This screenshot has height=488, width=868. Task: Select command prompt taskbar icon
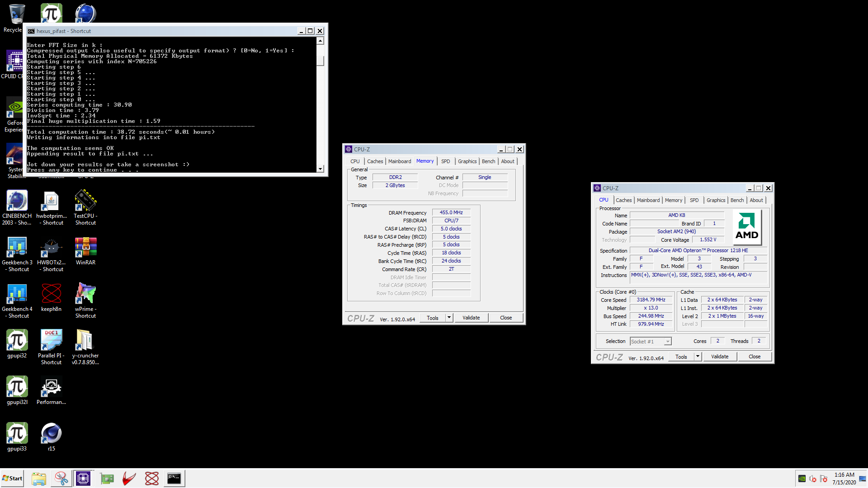[174, 479]
